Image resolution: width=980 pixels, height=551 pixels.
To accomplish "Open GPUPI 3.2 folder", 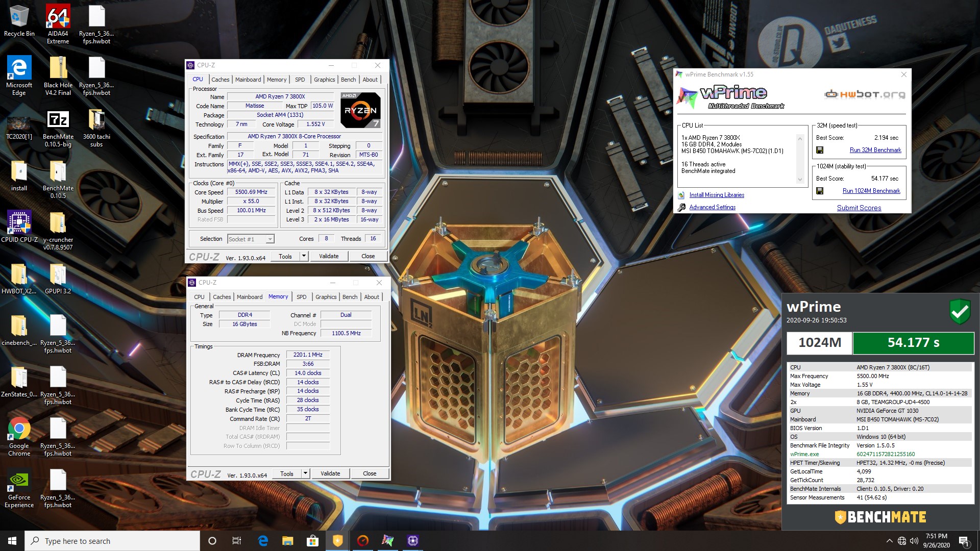I will click(x=58, y=279).
